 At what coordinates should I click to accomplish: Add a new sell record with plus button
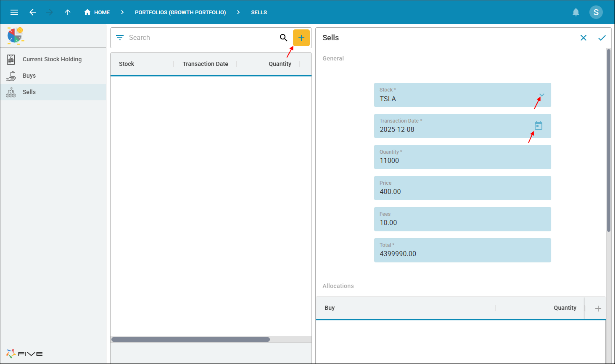(301, 38)
